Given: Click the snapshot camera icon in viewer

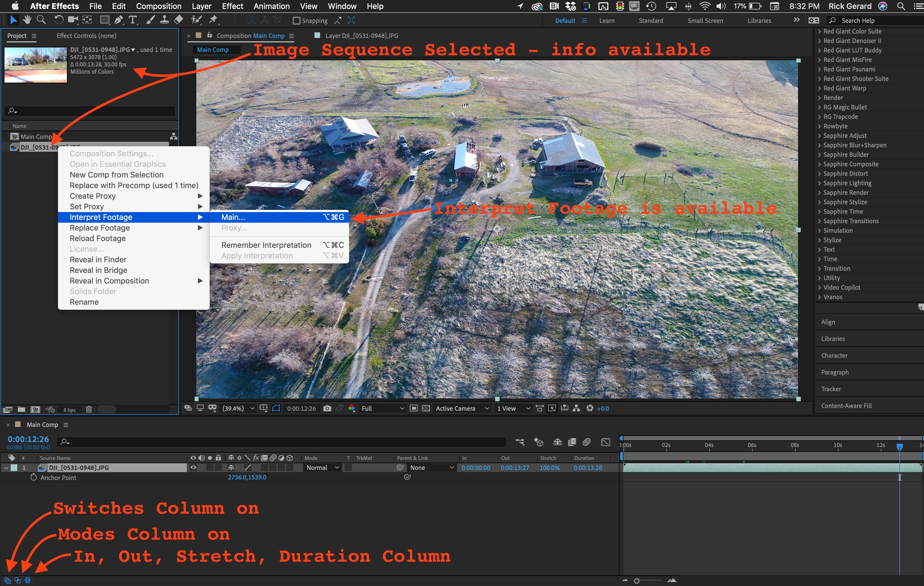Looking at the screenshot, I should (x=327, y=409).
